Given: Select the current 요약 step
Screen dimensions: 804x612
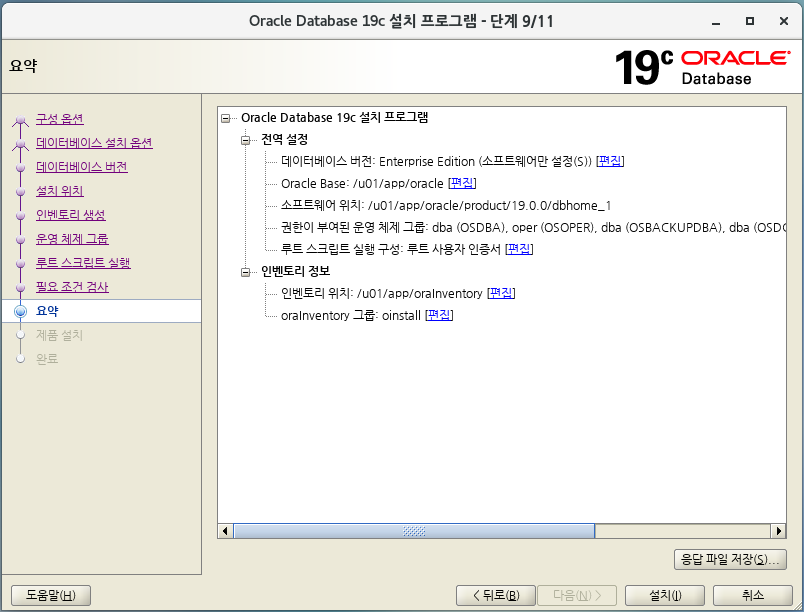Looking at the screenshot, I should (47, 311).
